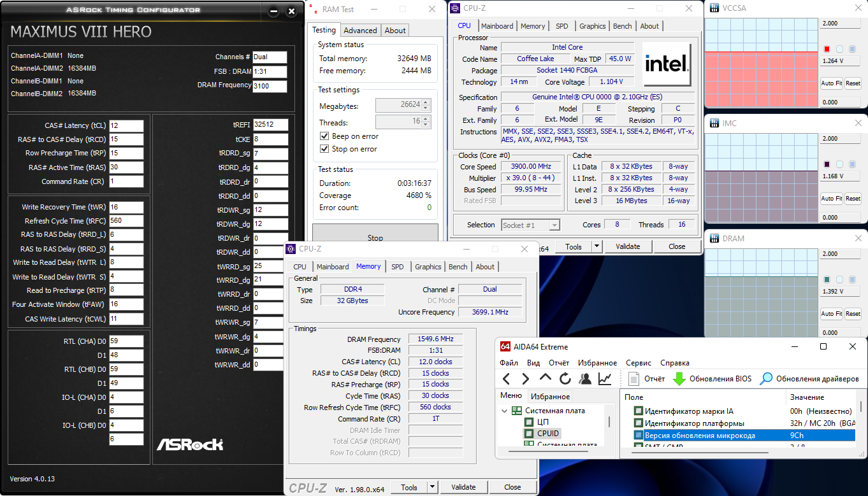The width and height of the screenshot is (868, 496).
Task: Toggle the Stop on error checkbox
Action: coord(324,149)
